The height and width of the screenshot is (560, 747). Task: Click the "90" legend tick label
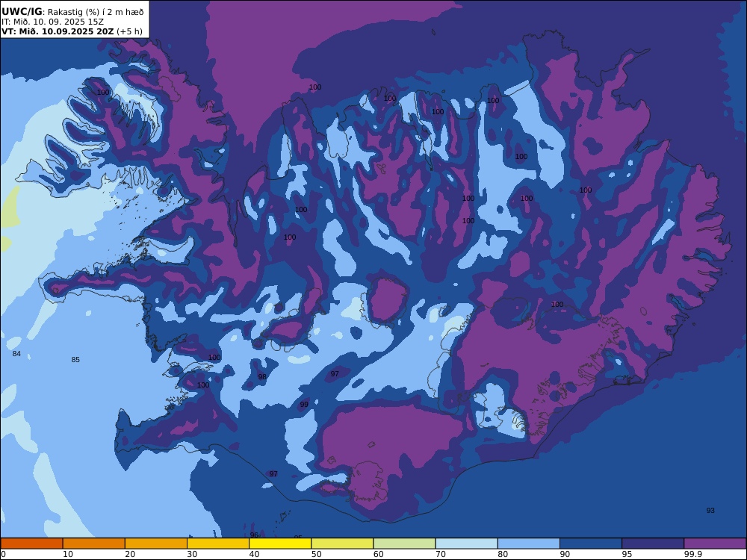click(x=565, y=554)
